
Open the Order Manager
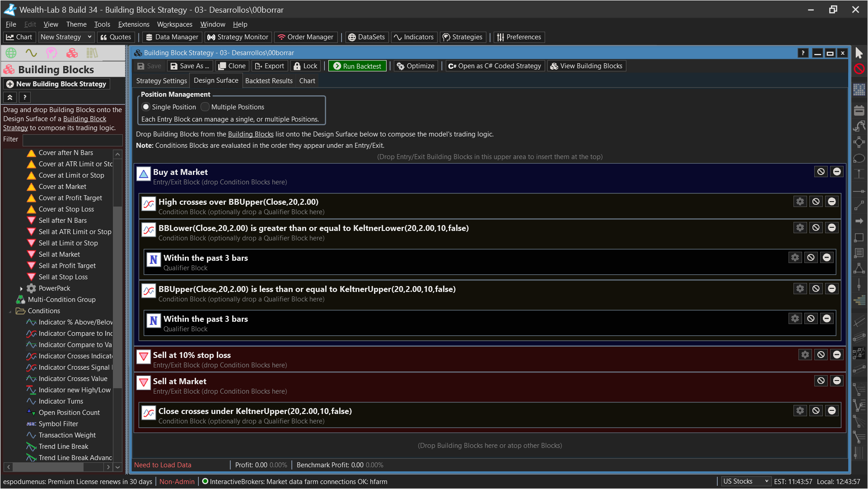[306, 37]
